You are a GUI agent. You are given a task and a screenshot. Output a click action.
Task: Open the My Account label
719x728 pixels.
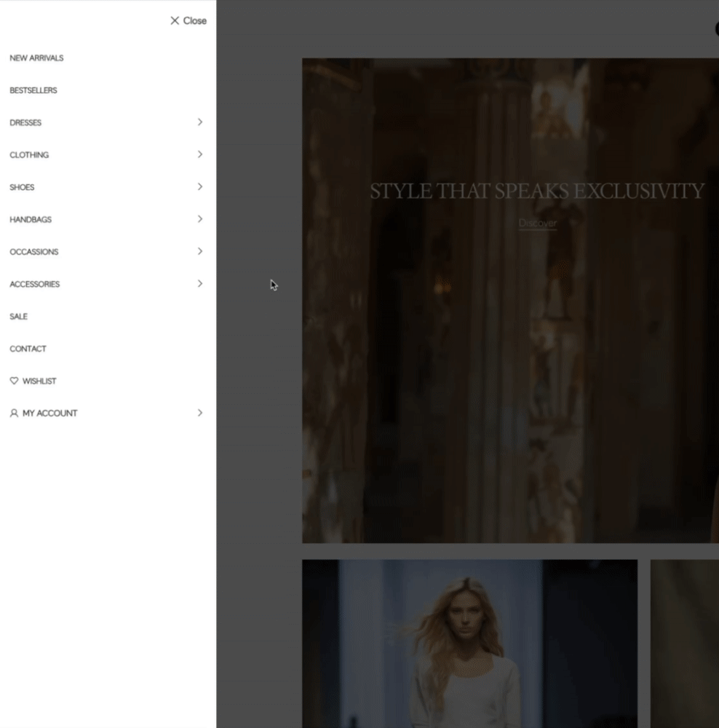point(49,414)
